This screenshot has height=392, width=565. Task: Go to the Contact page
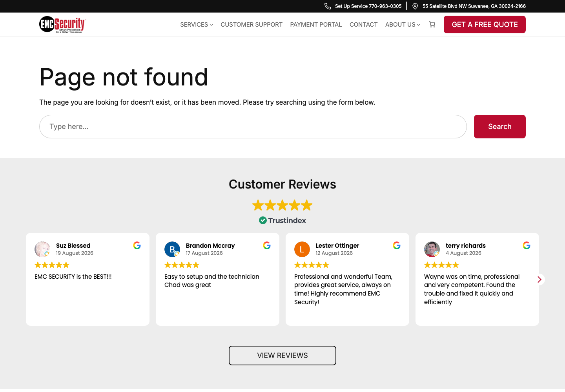coord(364,24)
